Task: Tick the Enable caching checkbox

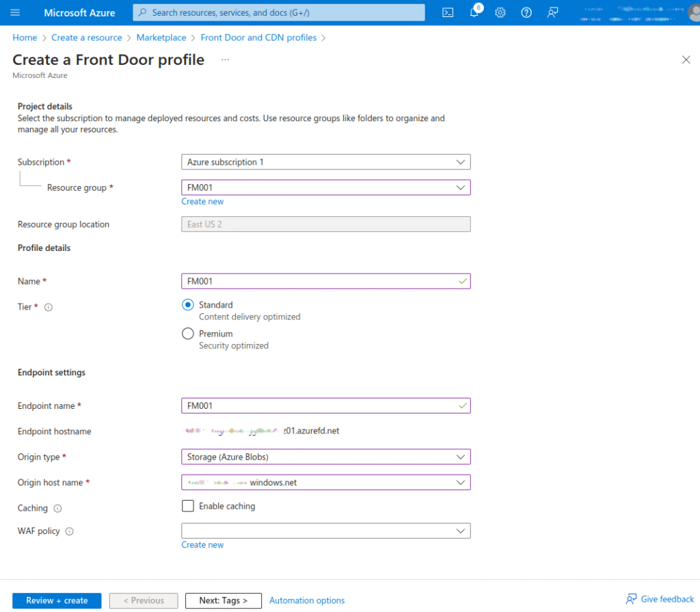Action: click(x=188, y=506)
